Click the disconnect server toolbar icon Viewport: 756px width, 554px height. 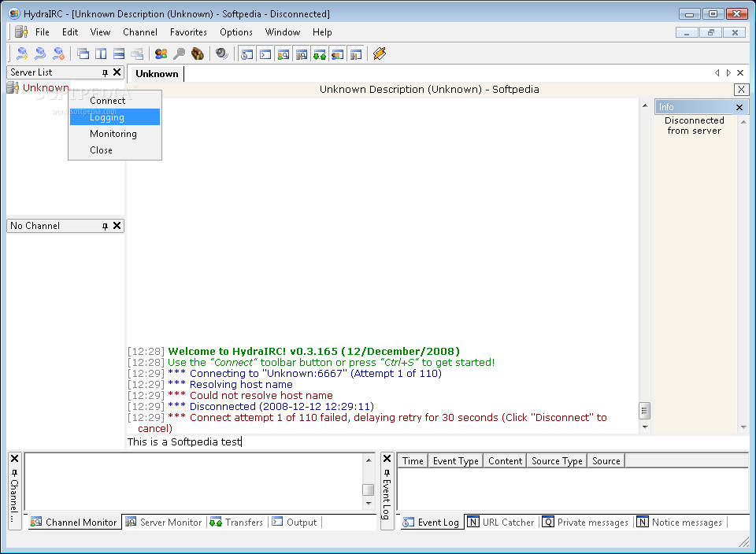point(58,54)
